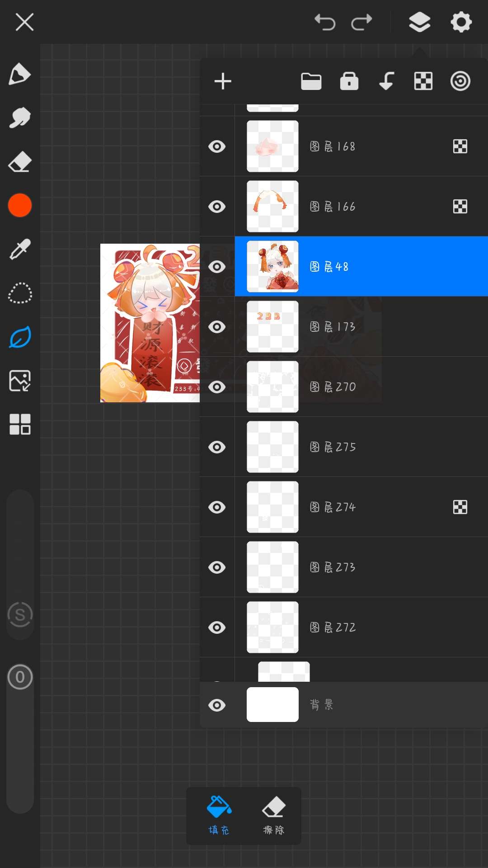Select the active blue fill tool

(20, 337)
